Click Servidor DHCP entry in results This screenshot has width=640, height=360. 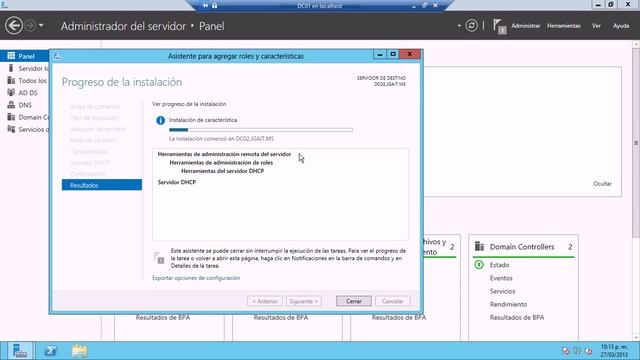point(177,182)
